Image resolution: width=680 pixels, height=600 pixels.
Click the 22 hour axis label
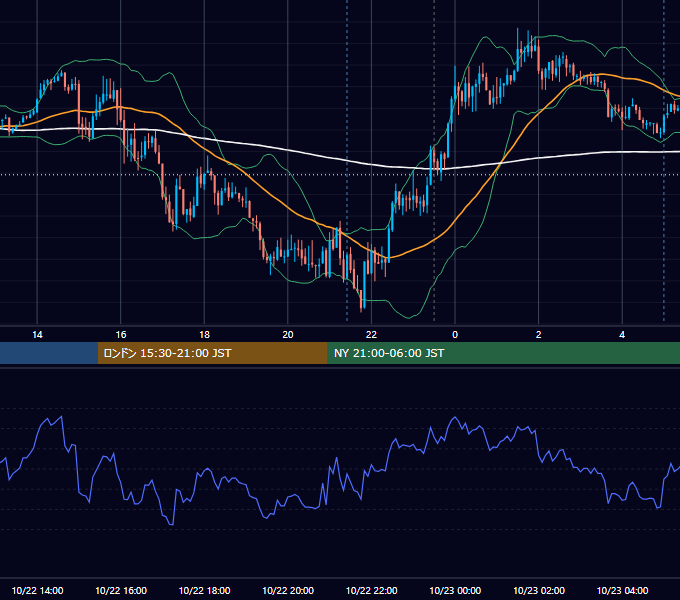coord(371,335)
